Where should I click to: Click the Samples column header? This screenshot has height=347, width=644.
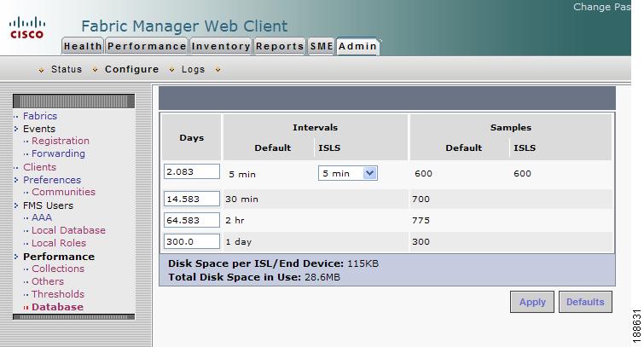[x=511, y=127]
